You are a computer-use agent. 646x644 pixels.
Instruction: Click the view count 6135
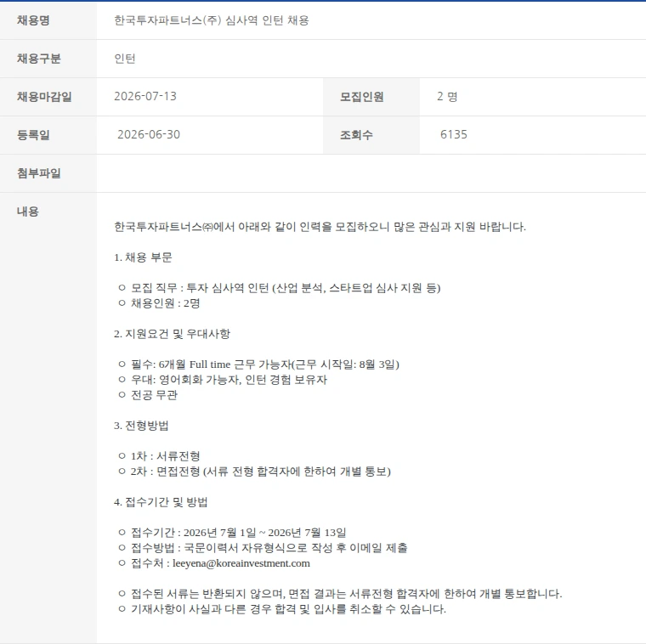point(454,134)
